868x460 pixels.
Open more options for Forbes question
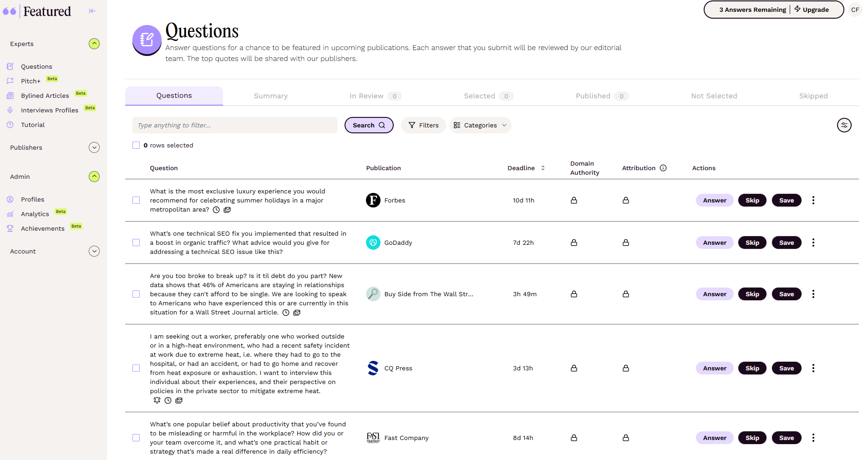pos(813,200)
